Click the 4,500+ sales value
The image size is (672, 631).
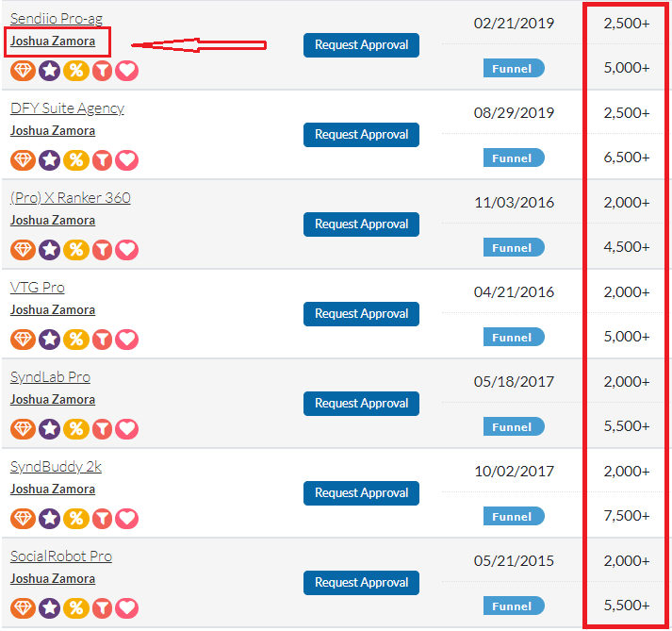tap(627, 247)
